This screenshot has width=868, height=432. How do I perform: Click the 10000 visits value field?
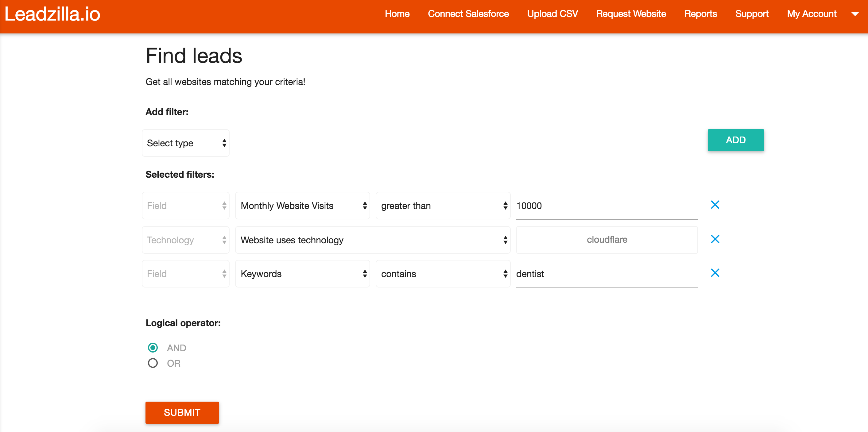pyautogui.click(x=606, y=206)
